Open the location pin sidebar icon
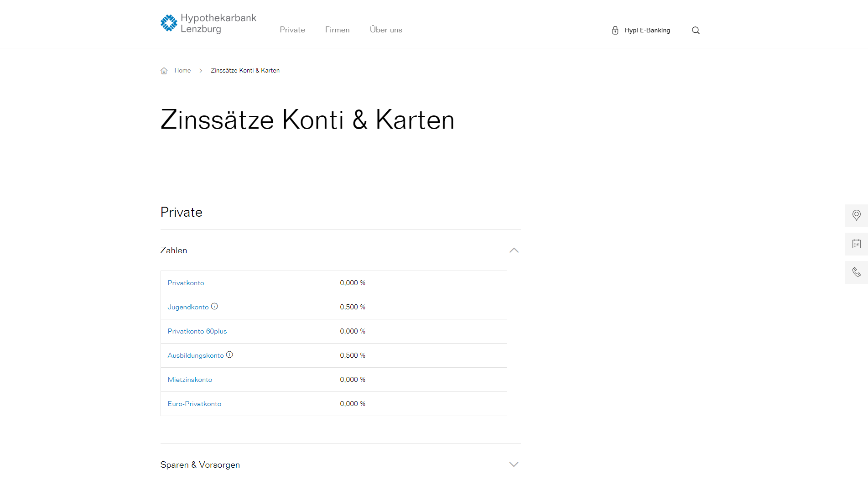Viewport: 868px width, 480px height. (856, 215)
